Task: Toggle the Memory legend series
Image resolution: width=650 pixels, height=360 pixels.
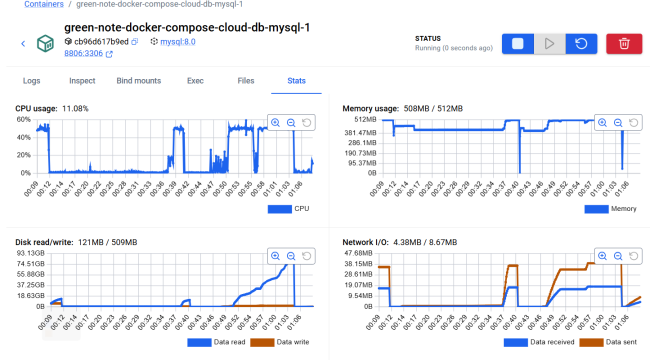Action: (611, 209)
